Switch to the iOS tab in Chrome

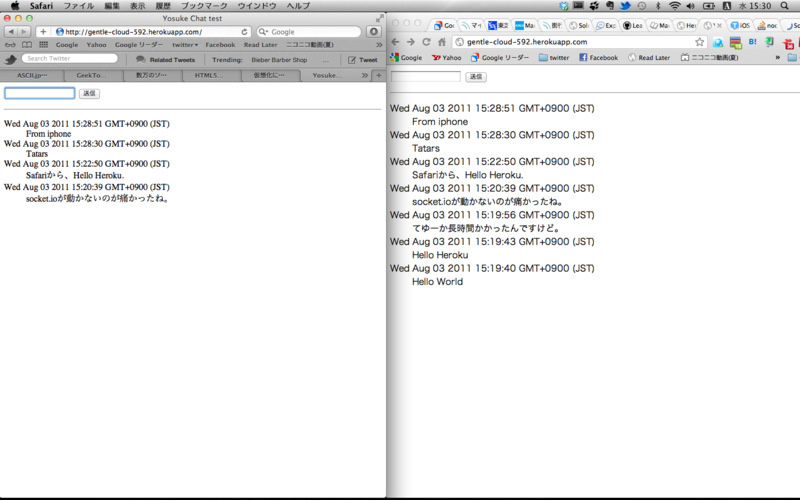tap(740, 25)
